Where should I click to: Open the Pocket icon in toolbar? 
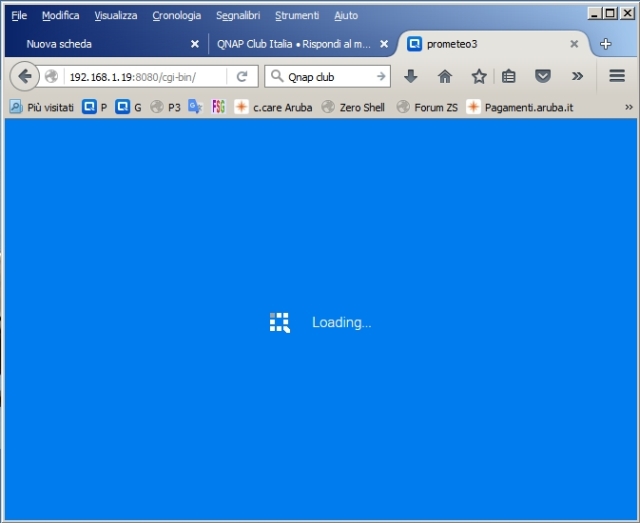[542, 76]
